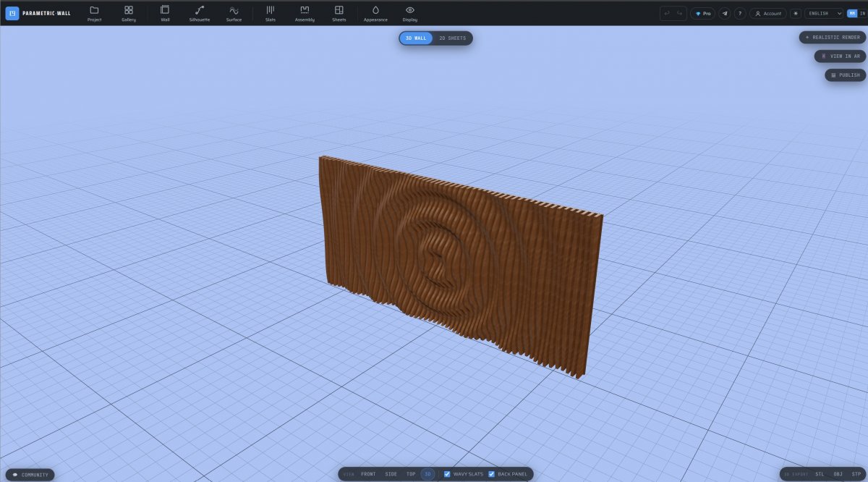Open the Community chat button
The image size is (868, 482).
pos(30,475)
